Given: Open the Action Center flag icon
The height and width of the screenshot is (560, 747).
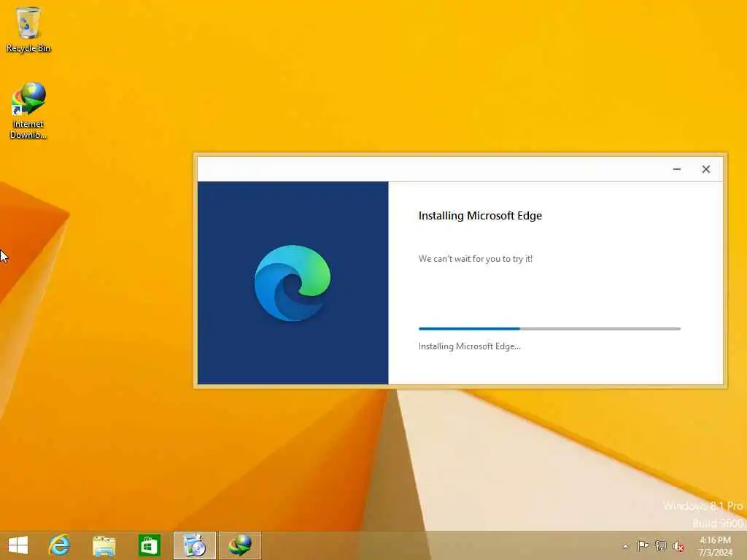Looking at the screenshot, I should tap(643, 545).
